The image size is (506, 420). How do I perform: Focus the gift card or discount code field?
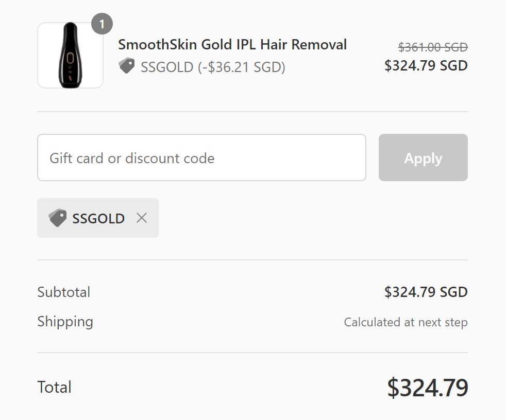point(201,157)
